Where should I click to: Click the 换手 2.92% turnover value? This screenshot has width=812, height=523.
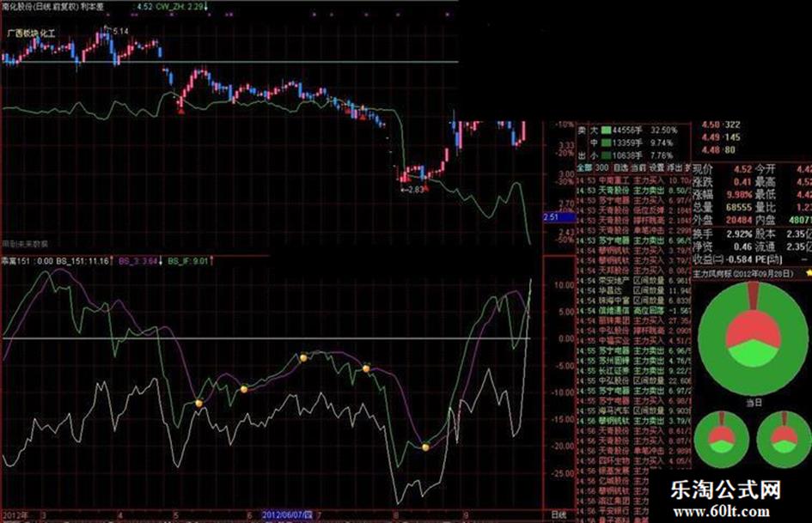click(x=739, y=234)
